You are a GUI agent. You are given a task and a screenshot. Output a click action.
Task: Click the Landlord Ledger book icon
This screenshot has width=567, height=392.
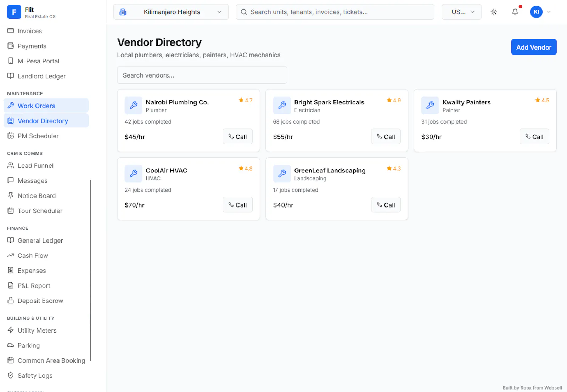tap(11, 76)
